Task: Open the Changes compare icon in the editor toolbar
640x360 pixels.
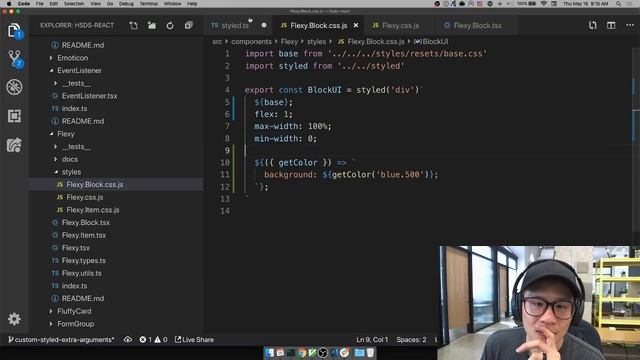Action: [x=593, y=25]
